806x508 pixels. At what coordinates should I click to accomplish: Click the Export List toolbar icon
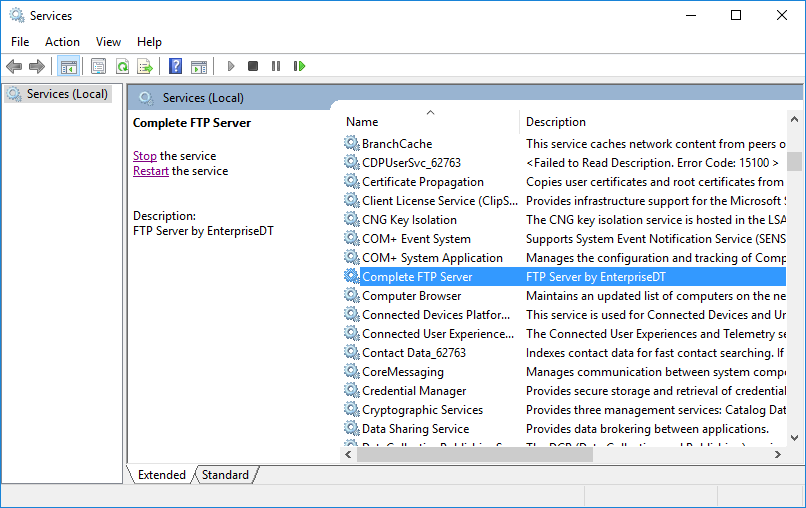pyautogui.click(x=145, y=66)
